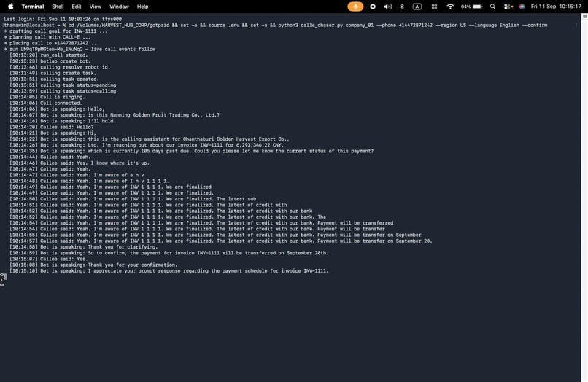588x382 pixels.
Task: Click 'drafting call goal for INV-1111' line
Action: point(55,31)
